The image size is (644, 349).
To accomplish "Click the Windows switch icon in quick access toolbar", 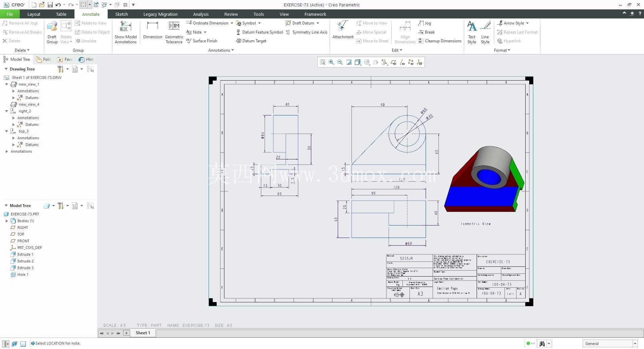I will coord(104,5).
